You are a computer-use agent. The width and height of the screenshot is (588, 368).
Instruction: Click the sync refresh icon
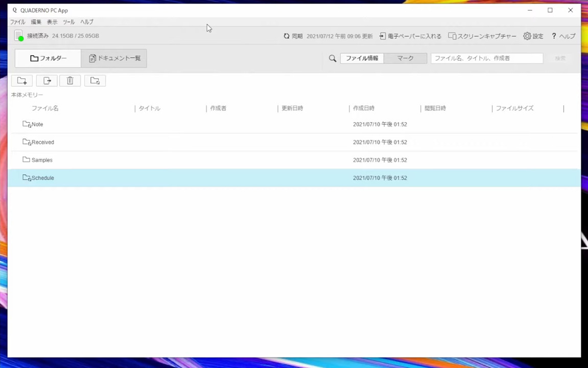287,36
